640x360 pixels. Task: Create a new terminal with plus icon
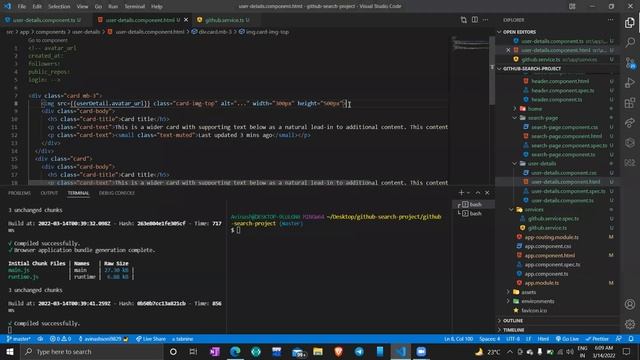coord(461,193)
